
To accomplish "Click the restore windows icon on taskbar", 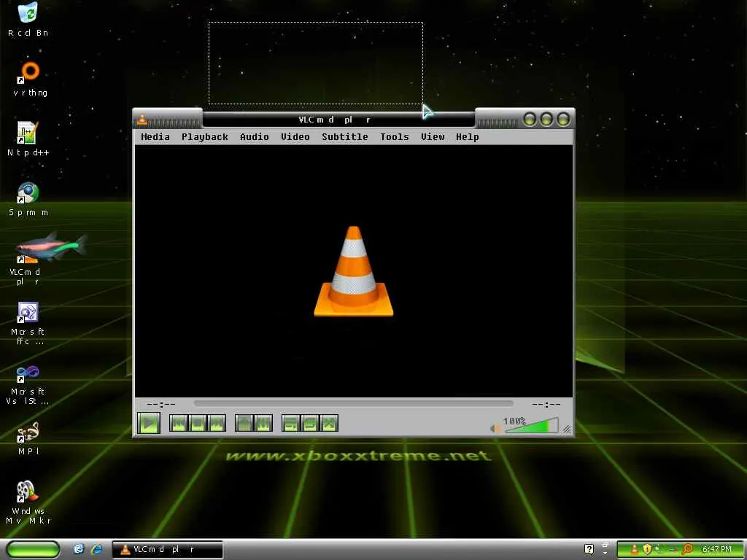I will 605,544.
